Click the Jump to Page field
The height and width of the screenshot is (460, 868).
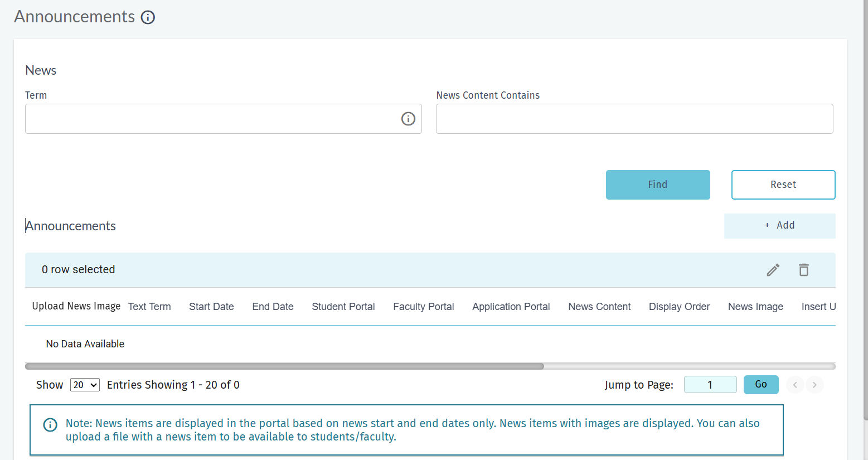[710, 385]
